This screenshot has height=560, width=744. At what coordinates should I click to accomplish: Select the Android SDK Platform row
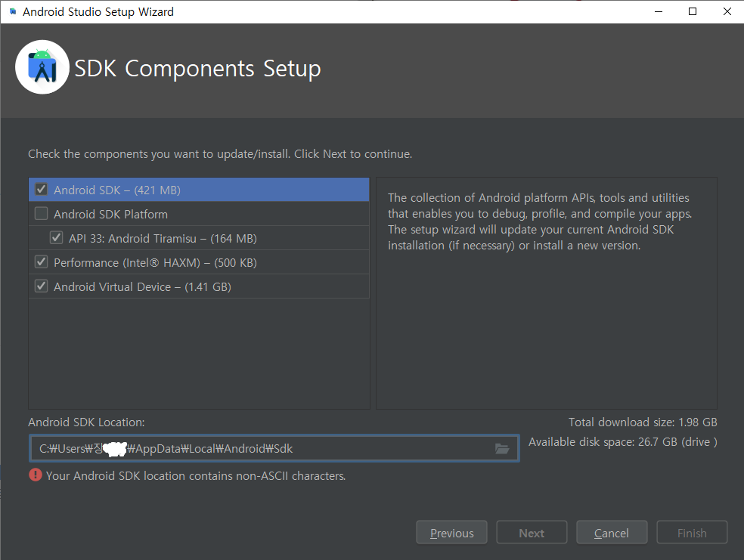click(x=199, y=214)
